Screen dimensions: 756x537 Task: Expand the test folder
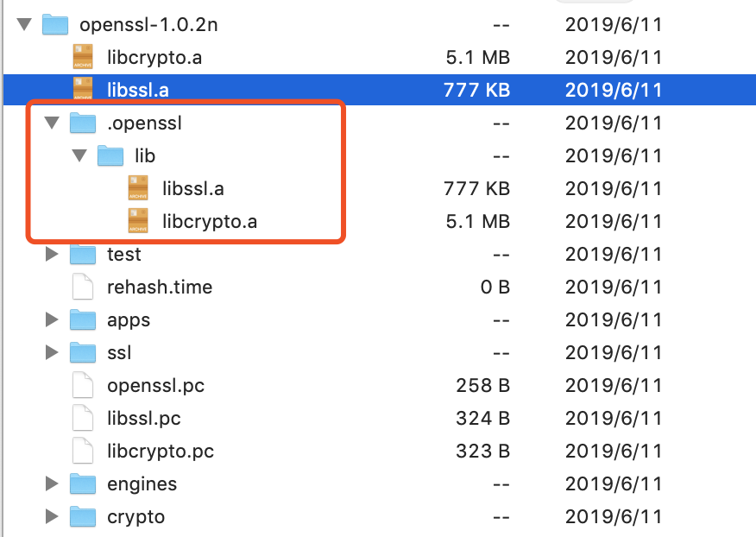(x=52, y=254)
